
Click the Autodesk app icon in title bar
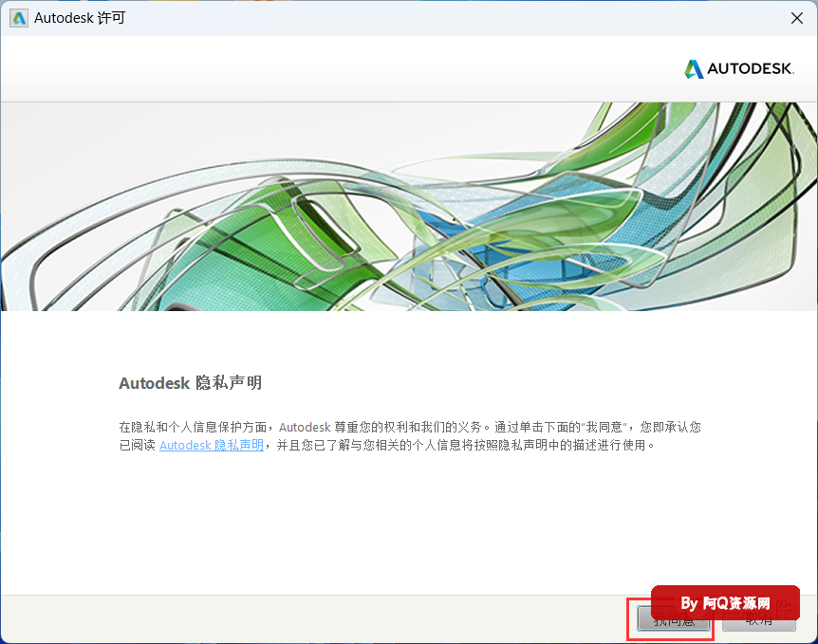[x=19, y=18]
